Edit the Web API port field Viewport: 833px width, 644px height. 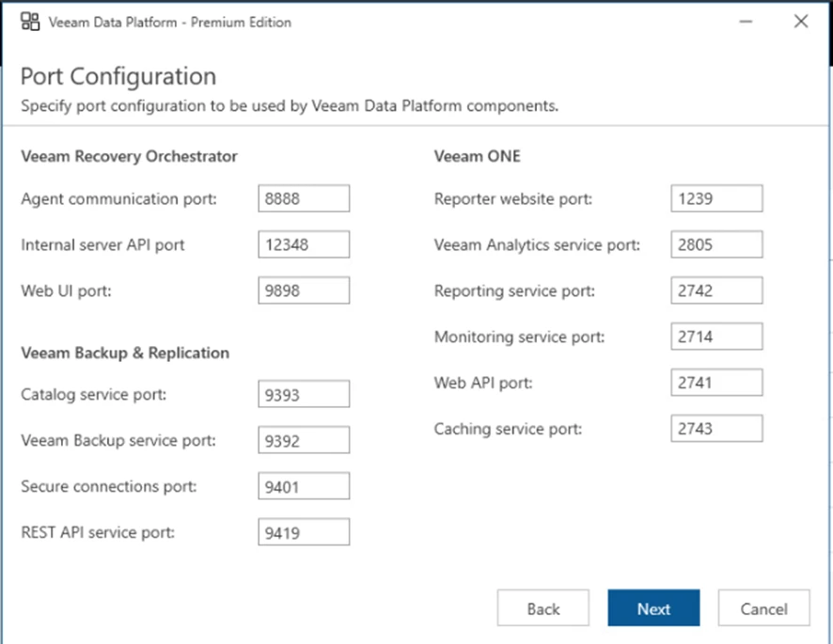717,383
